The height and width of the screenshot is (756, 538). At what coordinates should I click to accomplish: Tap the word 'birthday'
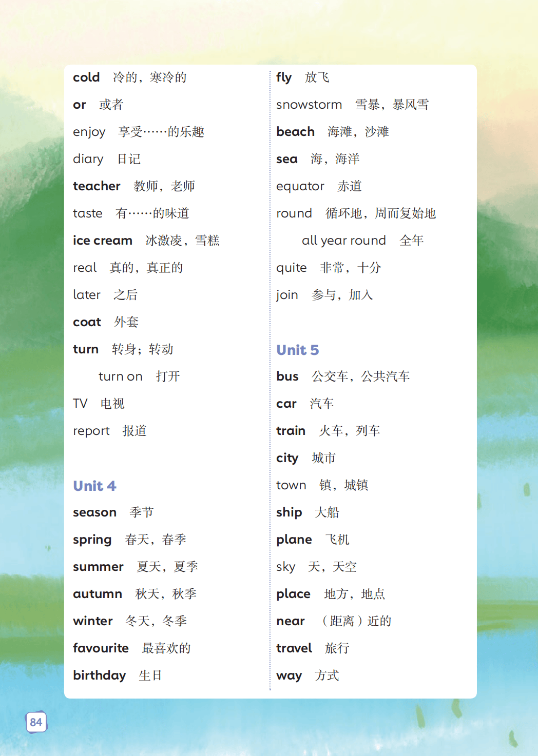pos(99,675)
